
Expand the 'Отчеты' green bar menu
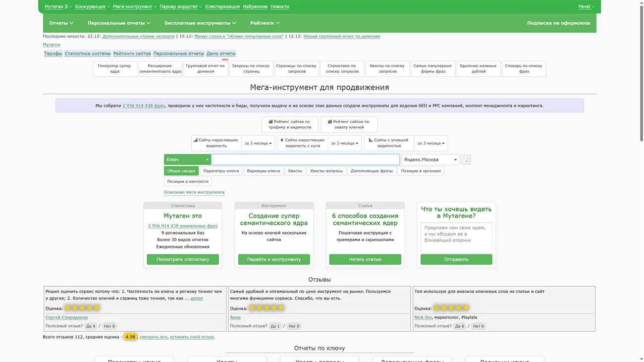click(61, 23)
